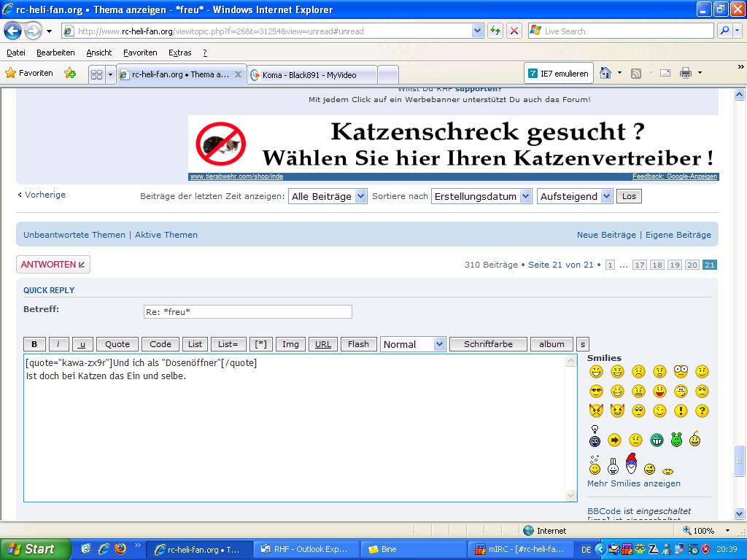Open the Bearbeiten menu

[55, 52]
